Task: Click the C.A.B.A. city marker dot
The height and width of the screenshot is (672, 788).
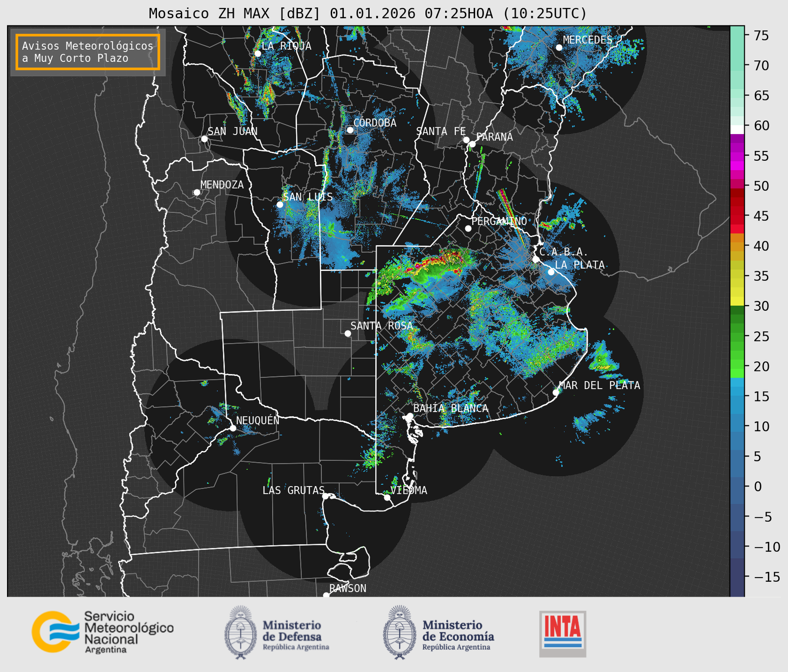Action: point(536,259)
